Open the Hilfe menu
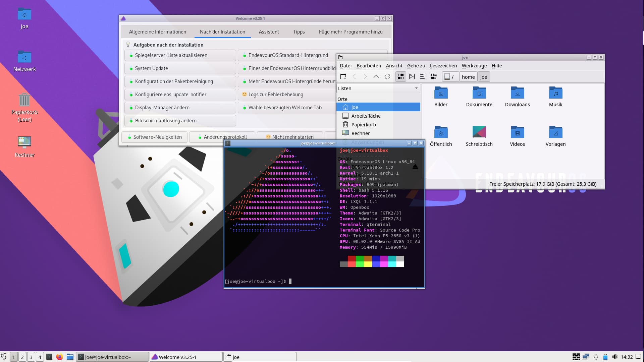 point(496,66)
